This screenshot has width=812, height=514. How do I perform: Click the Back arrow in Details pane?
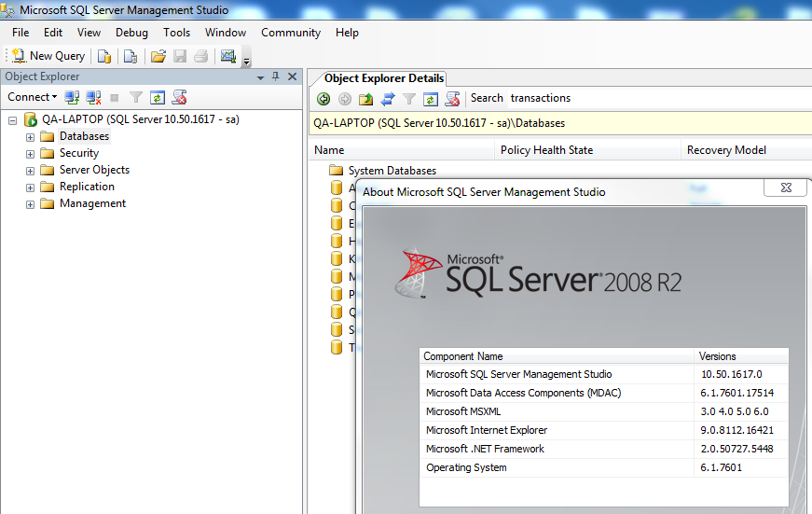[x=323, y=98]
